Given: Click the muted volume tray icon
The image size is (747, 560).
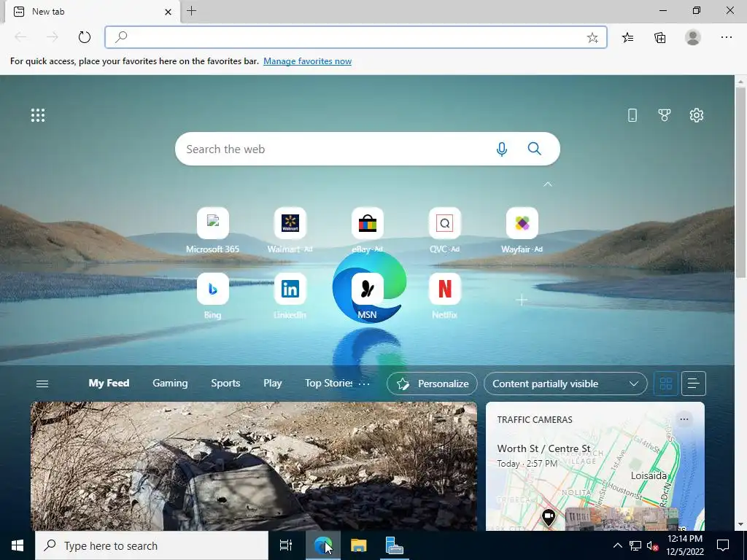Looking at the screenshot, I should [653, 545].
